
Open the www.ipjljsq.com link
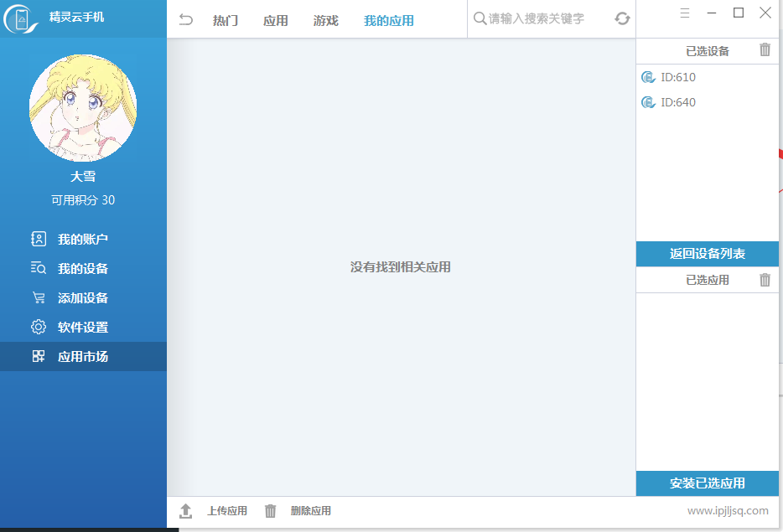(728, 511)
